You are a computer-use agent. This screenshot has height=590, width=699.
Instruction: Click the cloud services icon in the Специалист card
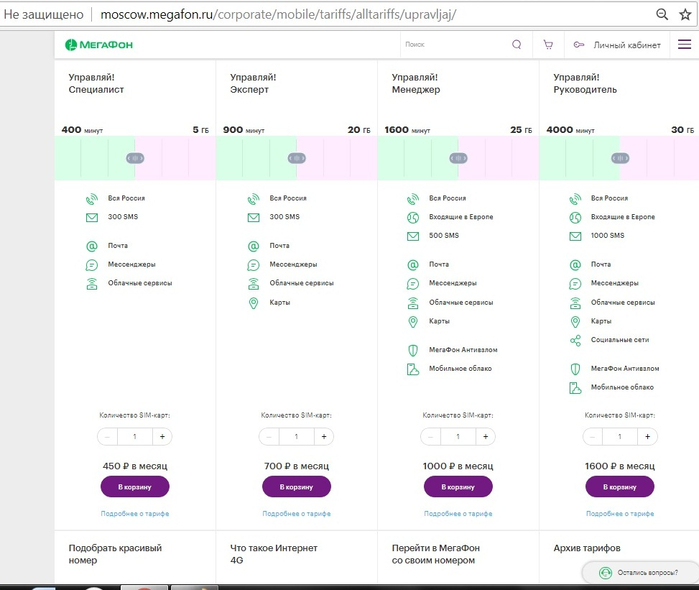[92, 284]
